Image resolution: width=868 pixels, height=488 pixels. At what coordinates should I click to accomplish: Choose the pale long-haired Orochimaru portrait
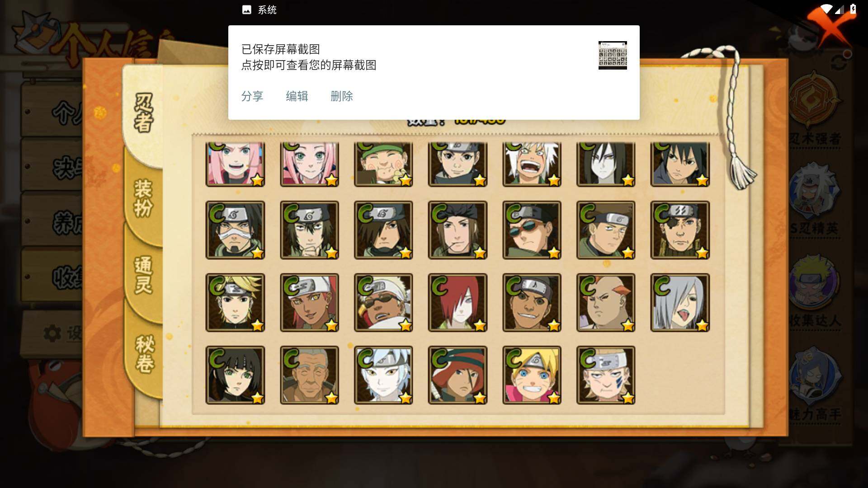point(606,164)
